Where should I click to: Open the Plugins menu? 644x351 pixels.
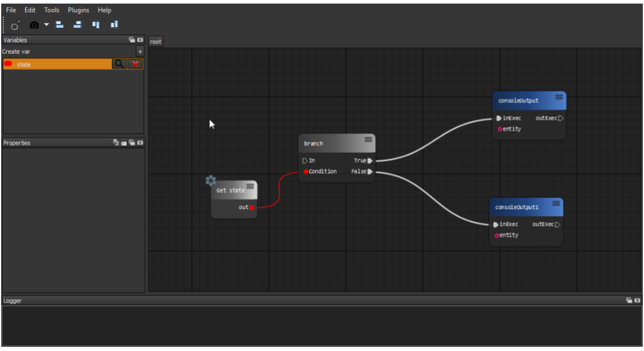coord(79,10)
